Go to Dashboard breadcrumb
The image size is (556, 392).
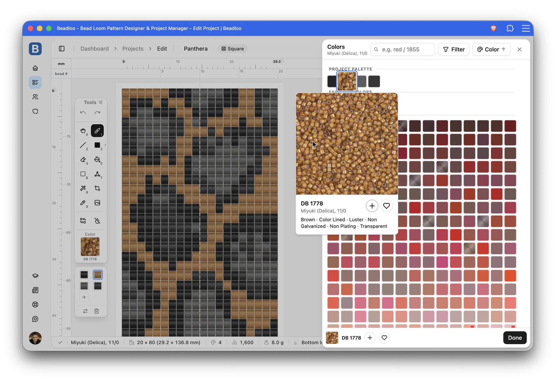(95, 49)
